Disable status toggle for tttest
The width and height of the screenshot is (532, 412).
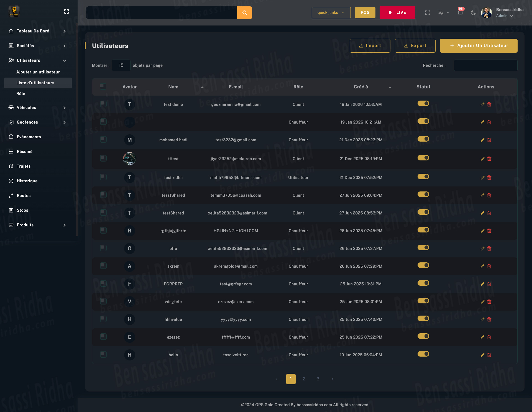423,158
